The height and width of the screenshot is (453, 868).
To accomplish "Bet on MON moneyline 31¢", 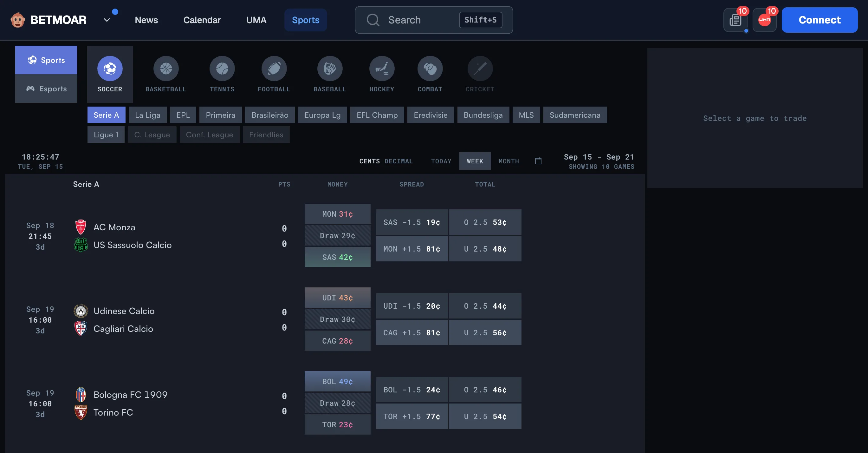I will [337, 214].
